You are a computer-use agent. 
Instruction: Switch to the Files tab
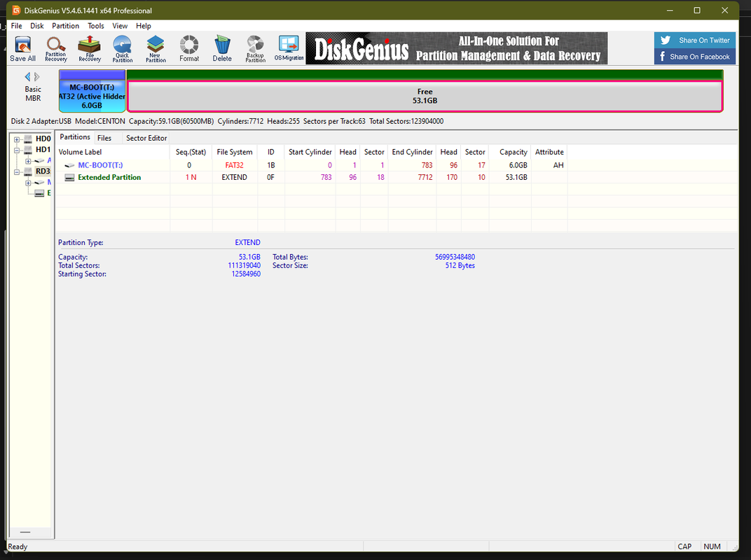tap(104, 138)
